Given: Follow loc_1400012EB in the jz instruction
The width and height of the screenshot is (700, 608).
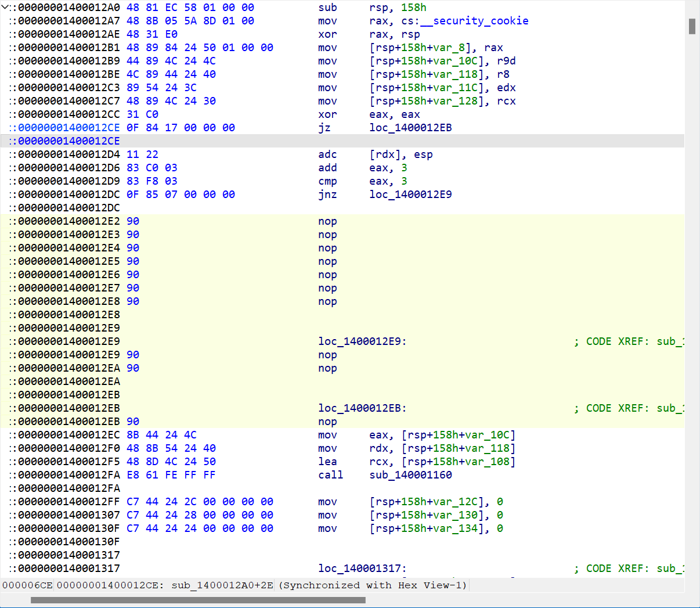Looking at the screenshot, I should click(410, 128).
